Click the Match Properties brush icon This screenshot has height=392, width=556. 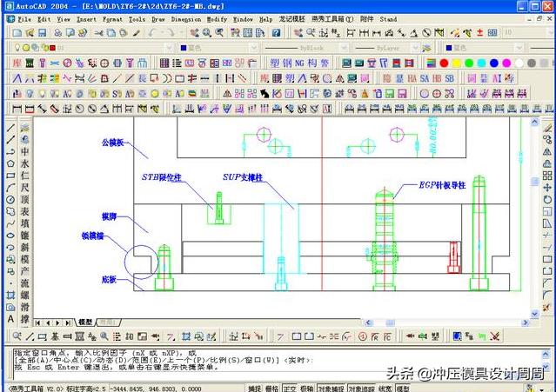pos(136,33)
